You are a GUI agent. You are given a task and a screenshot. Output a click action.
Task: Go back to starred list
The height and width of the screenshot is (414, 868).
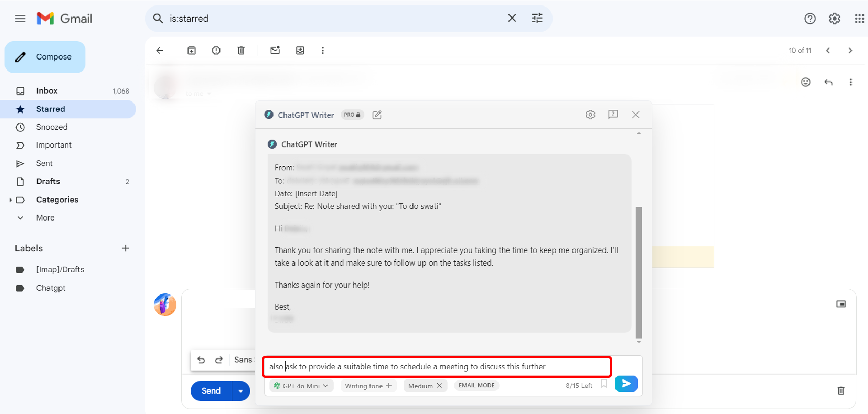click(x=160, y=51)
